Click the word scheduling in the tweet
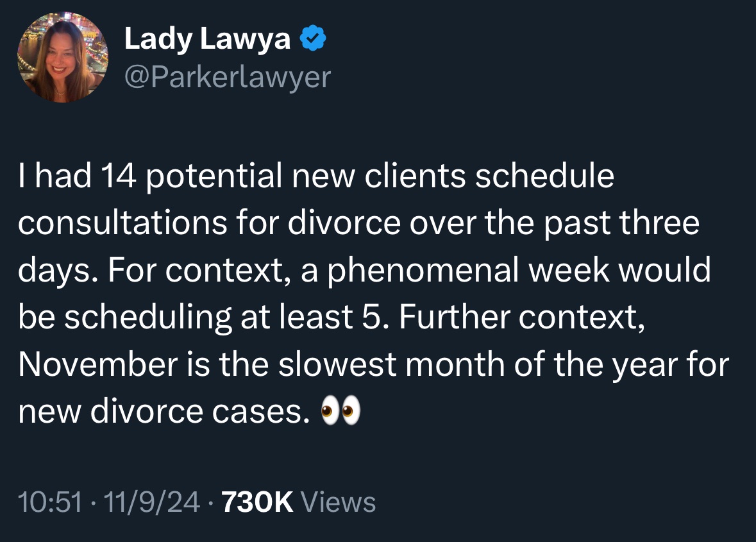The image size is (756, 542). pyautogui.click(x=148, y=318)
